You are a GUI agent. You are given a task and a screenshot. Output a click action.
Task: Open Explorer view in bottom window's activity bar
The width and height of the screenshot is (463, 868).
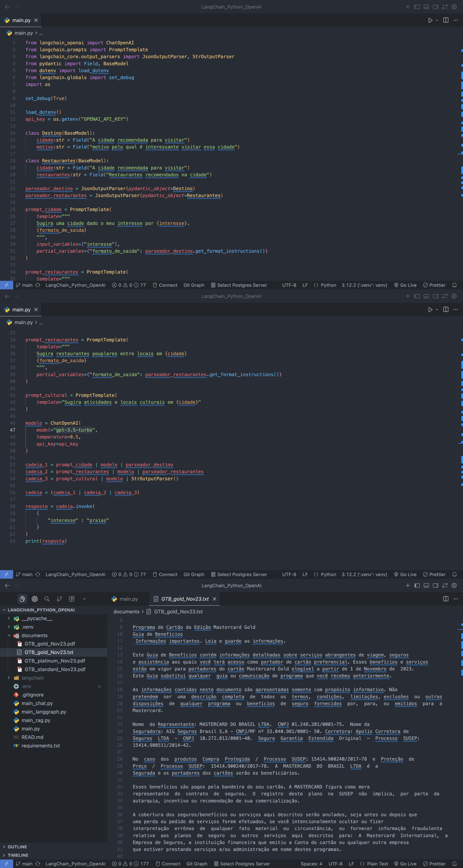(22, 599)
